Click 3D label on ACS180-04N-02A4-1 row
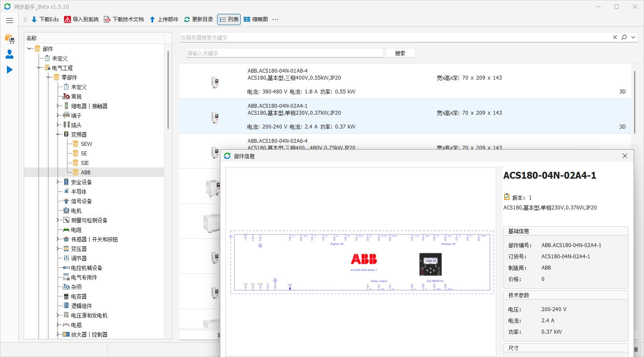 (x=622, y=127)
